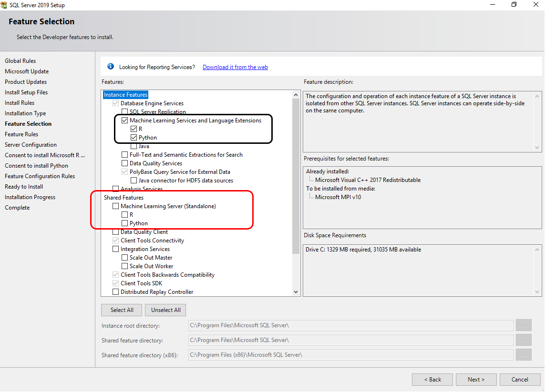
Task: Check Python under Machine Learning Server Standalone
Action: pos(124,223)
